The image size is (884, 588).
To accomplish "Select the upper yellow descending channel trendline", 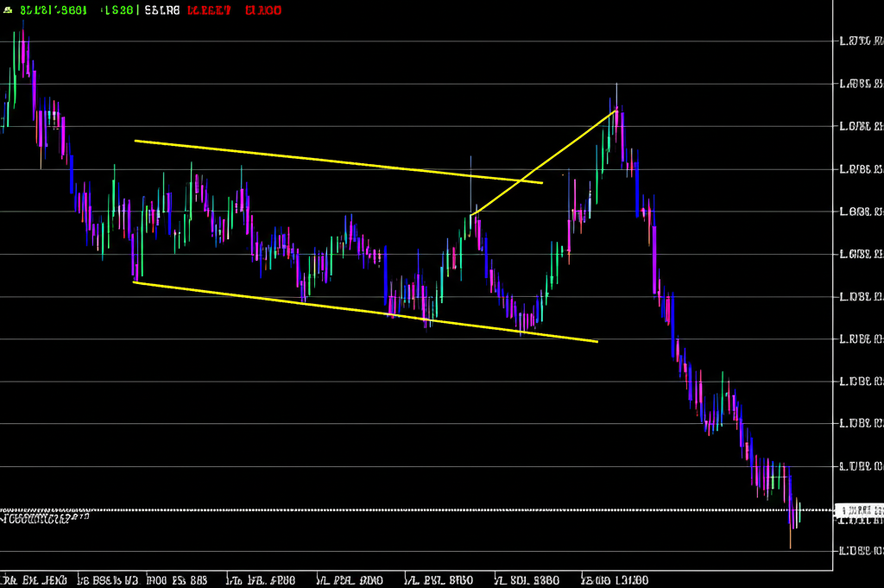I will [337, 161].
